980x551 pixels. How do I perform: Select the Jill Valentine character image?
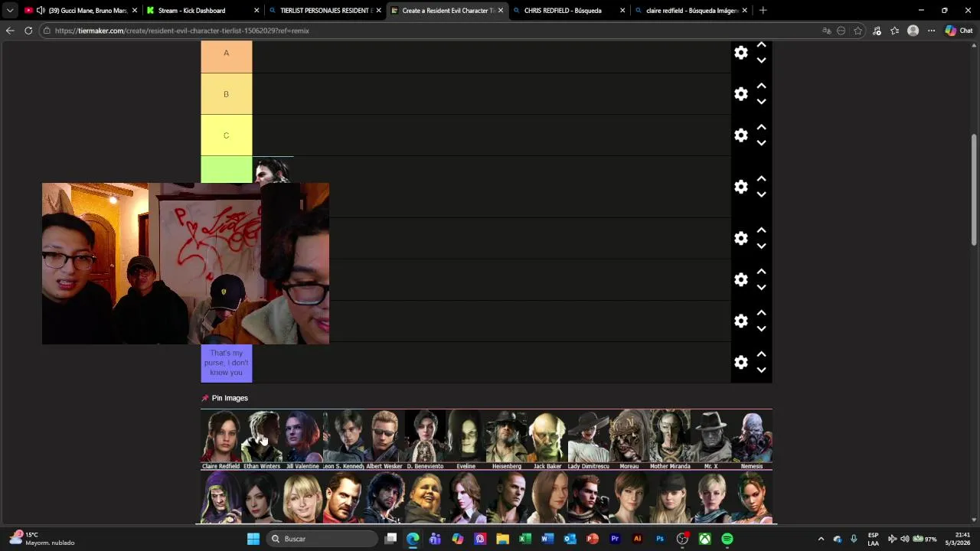302,440
